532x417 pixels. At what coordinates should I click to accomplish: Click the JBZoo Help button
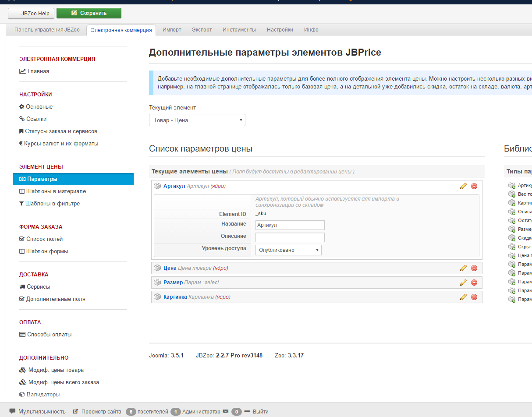(31, 13)
